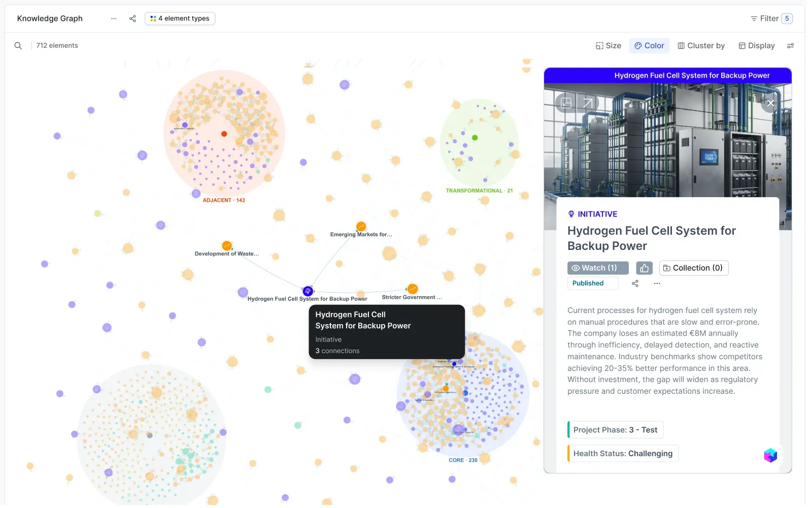
Task: Close the Hydrogen Fuel Cell detail panel
Action: pyautogui.click(x=770, y=103)
